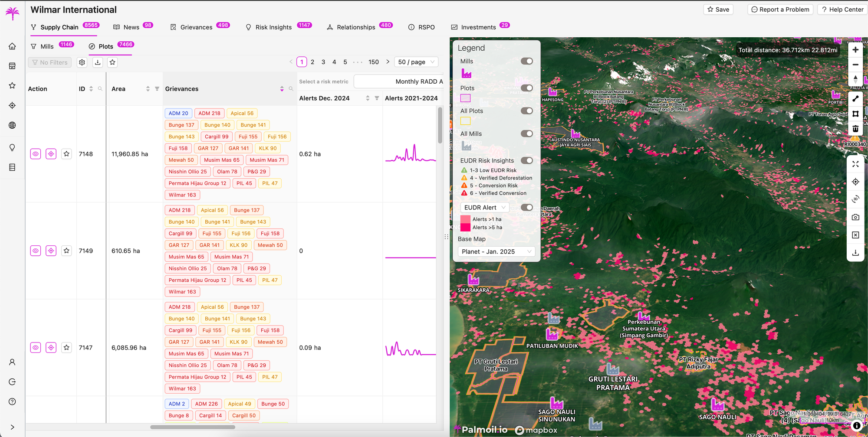The height and width of the screenshot is (437, 868).
Task: Open Base Map Planet Jan. 2025 dropdown
Action: coord(496,251)
